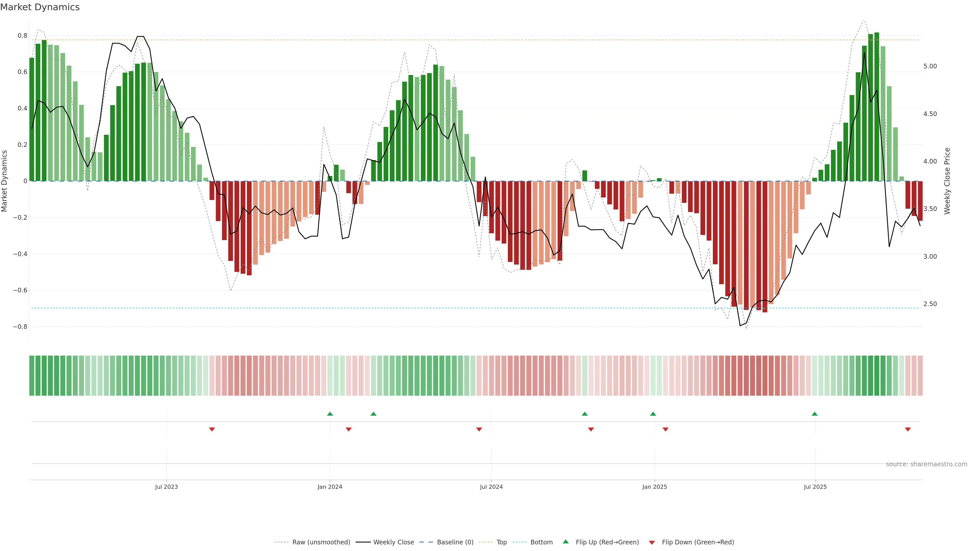Click the leftmost red flip-down marker

pos(212,429)
